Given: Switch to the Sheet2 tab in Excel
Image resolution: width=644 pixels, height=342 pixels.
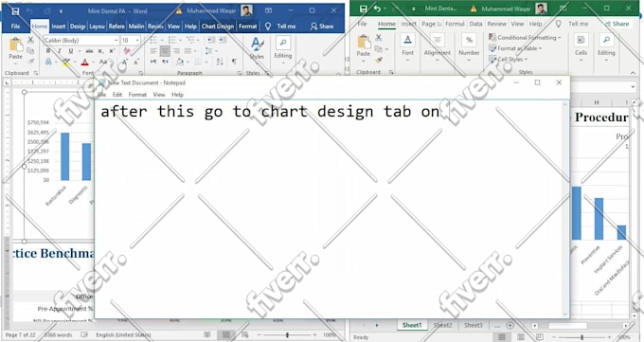Looking at the screenshot, I should [x=443, y=325].
